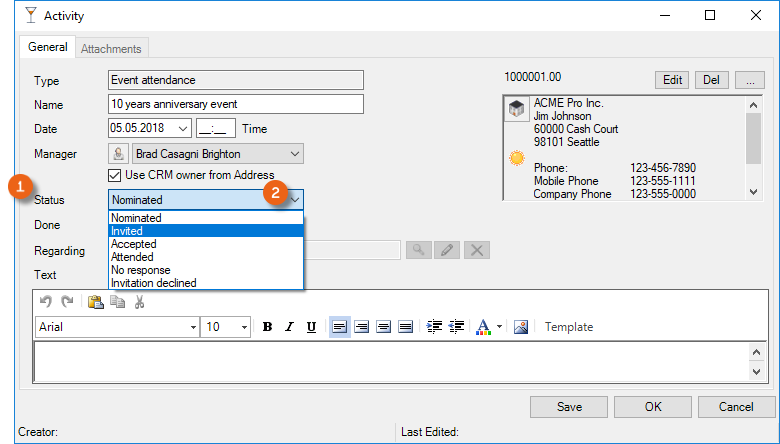Click the Edit address button
This screenshot has width=780, height=444.
pos(672,80)
